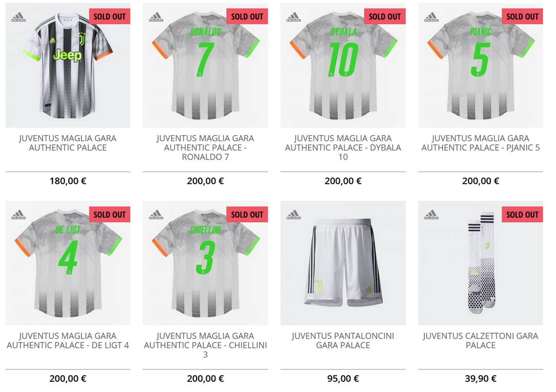This screenshot has height=392, width=556.
Task: Open the Pjanic 5 jersey image
Action: click(480, 65)
